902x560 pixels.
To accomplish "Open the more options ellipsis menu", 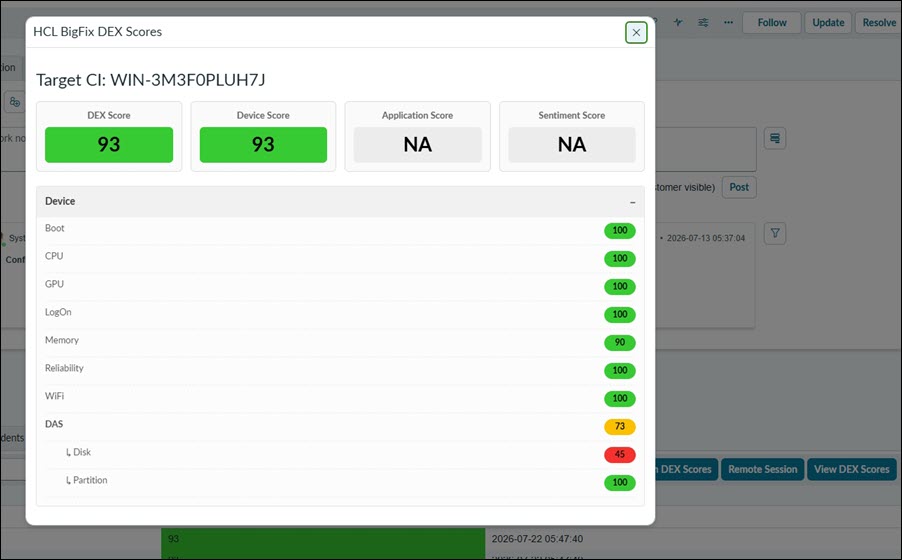I will click(x=728, y=22).
